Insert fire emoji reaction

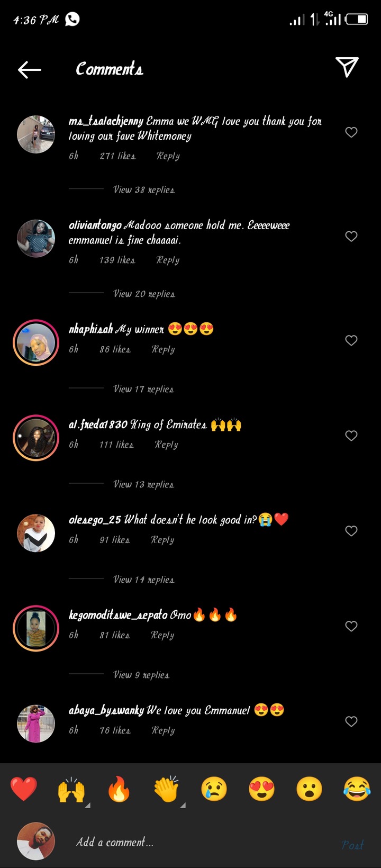119,789
